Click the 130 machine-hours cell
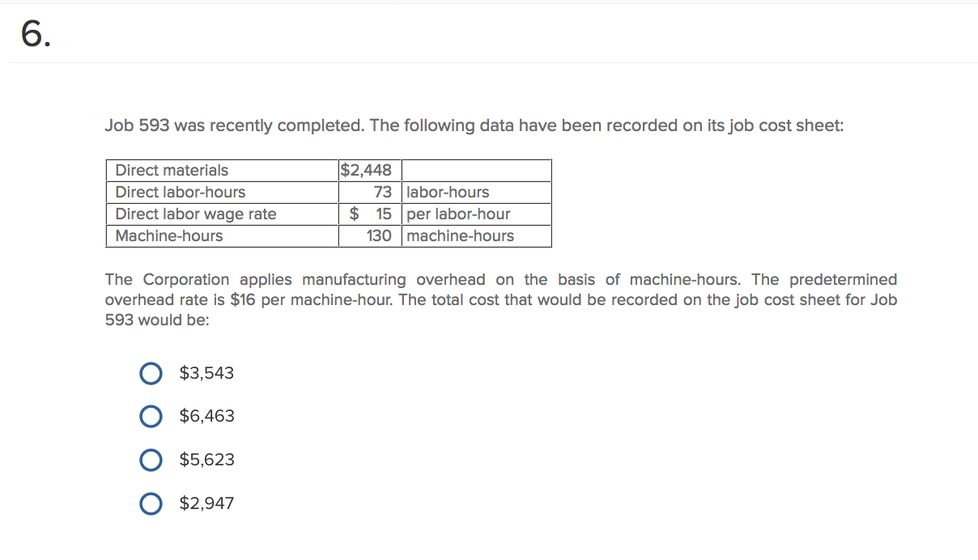 tap(382, 235)
